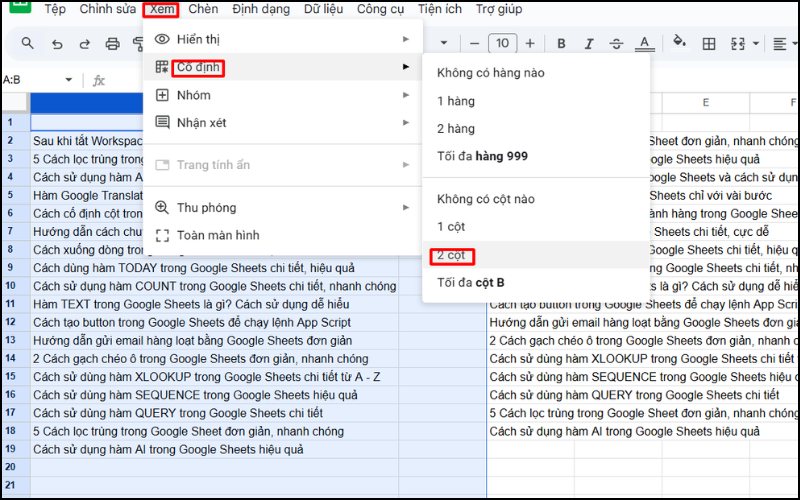Open the Chỉnh sửa menu
800x500 pixels.
point(108,9)
